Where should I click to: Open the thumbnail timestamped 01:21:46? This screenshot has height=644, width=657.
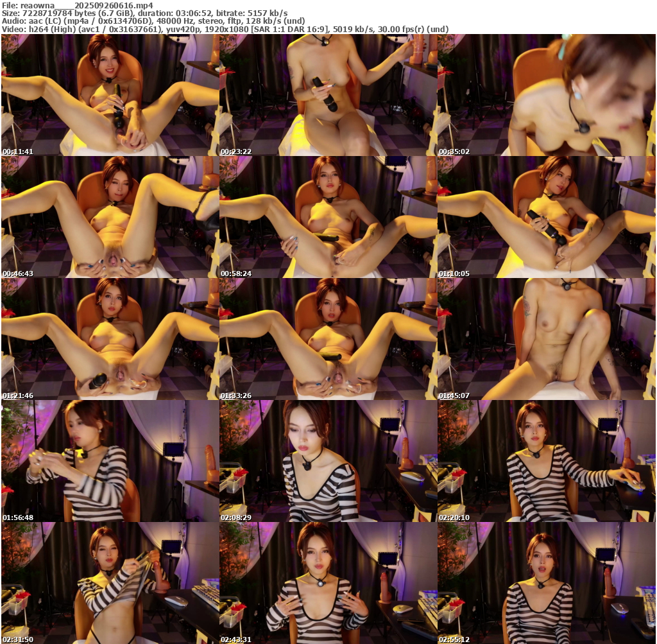[110, 339]
